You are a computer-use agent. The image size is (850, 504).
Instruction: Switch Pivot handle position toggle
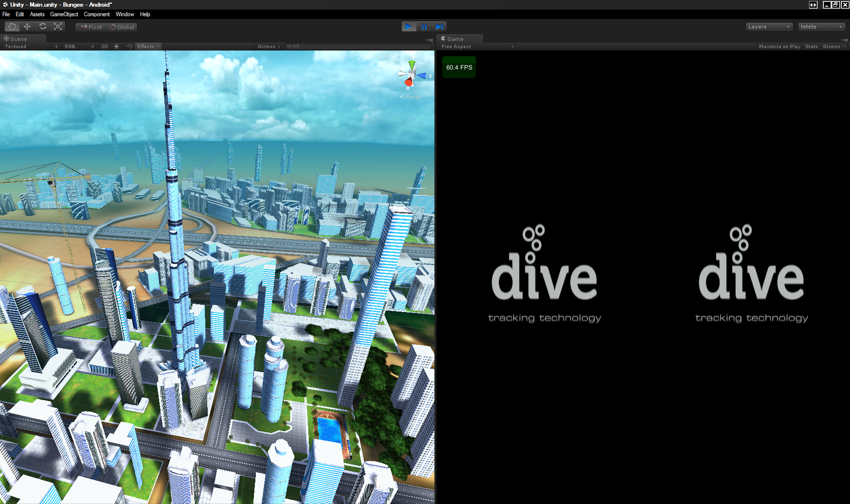pos(91,27)
